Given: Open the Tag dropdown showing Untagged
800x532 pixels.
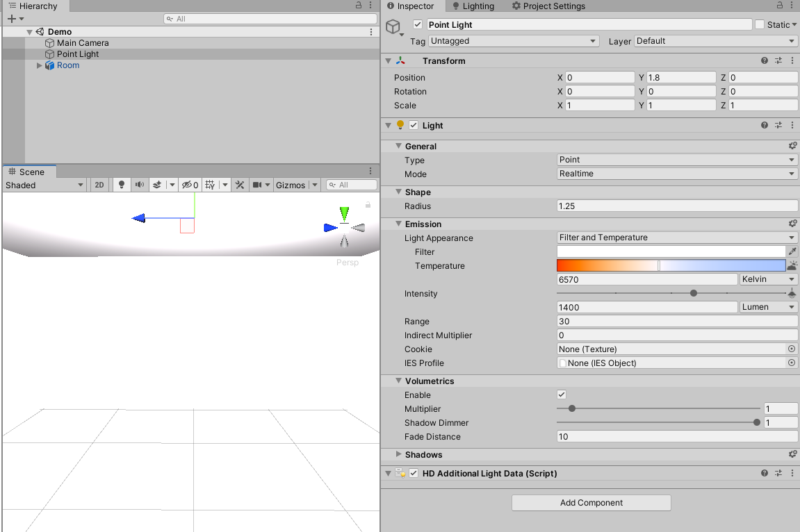Looking at the screenshot, I should tap(513, 41).
